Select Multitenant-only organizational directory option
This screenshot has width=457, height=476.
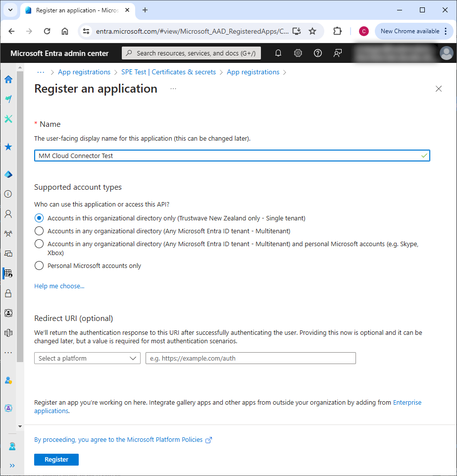[39, 231]
